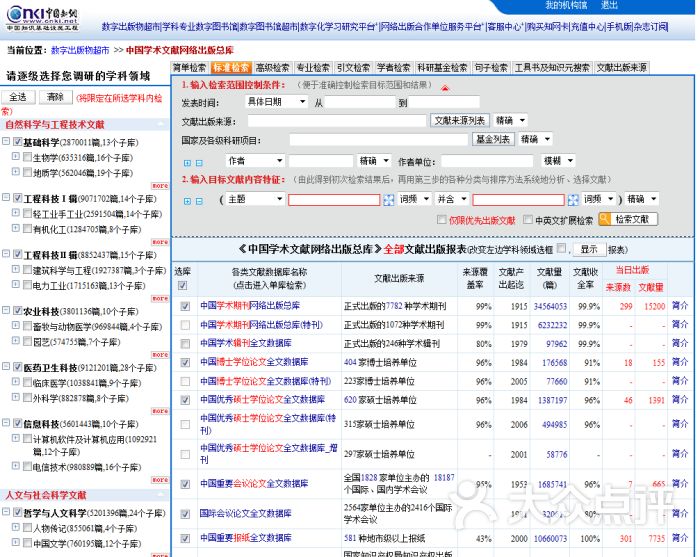This screenshot has width=700, height=557.
Task: Click the 从 start date input field
Action: point(360,102)
